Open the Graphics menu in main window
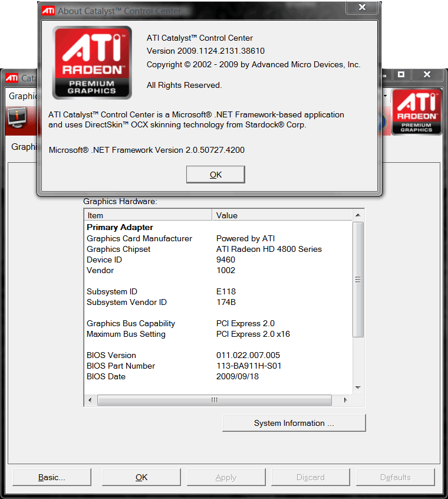 [22, 96]
